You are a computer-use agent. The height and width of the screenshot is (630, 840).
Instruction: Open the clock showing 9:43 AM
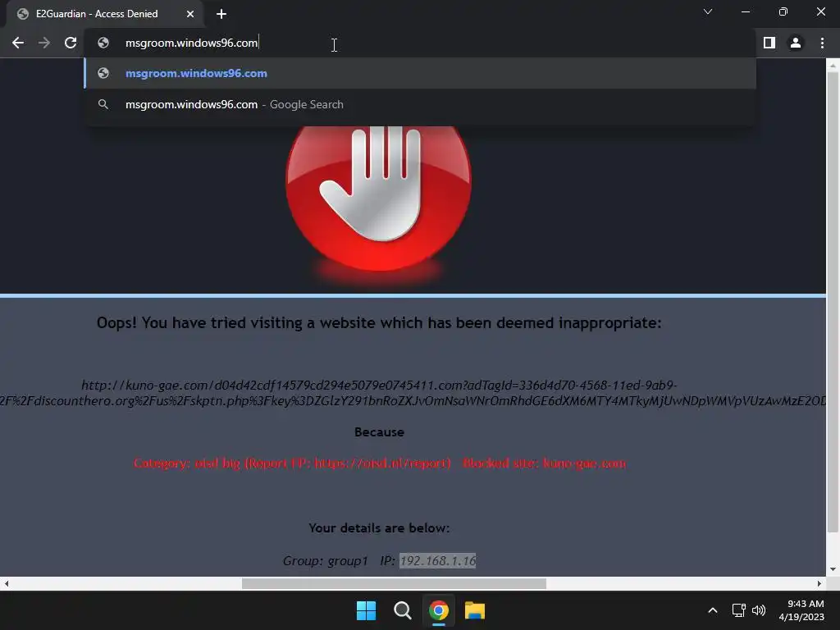(801, 610)
